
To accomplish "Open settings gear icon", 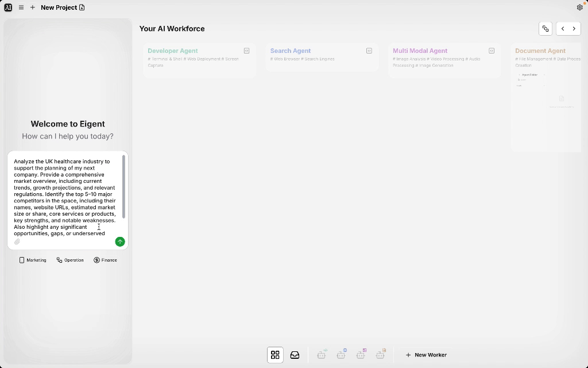I will [580, 7].
